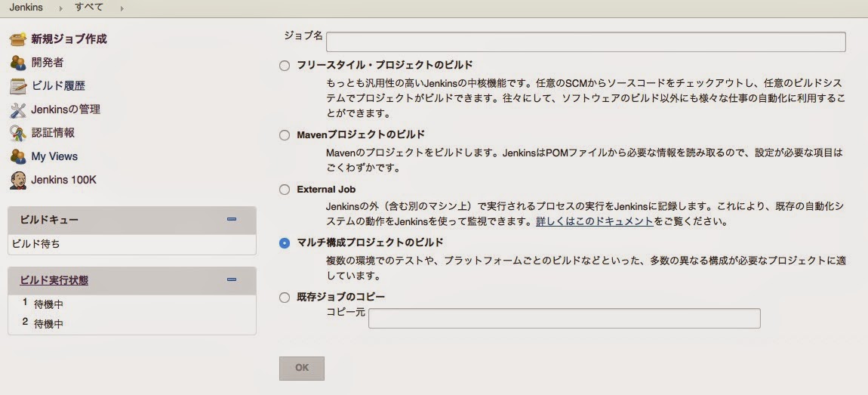The image size is (868, 395).
Task: Pick the 既存ジョブのコピー radio option
Action: pyautogui.click(x=285, y=298)
